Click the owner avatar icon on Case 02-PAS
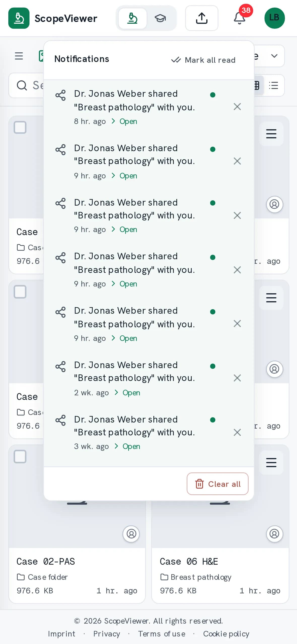Screen dimensions: 297x644 (x=131, y=534)
